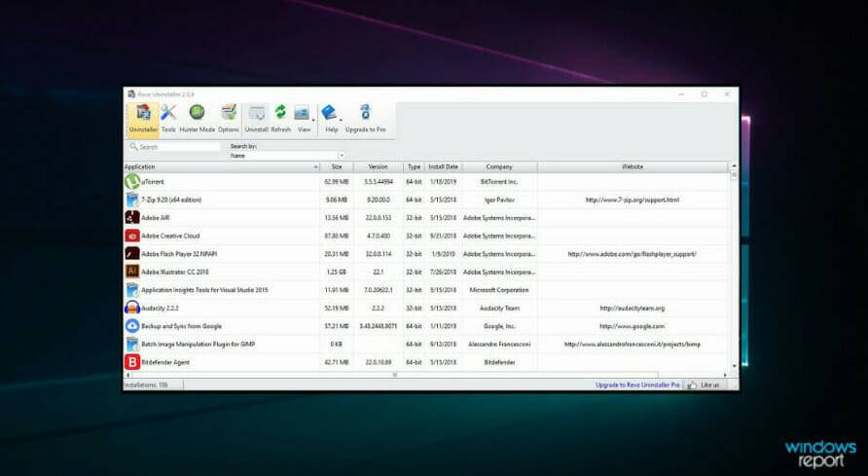The height and width of the screenshot is (476, 868).
Task: Click the Refresh toolbar icon
Action: [280, 119]
